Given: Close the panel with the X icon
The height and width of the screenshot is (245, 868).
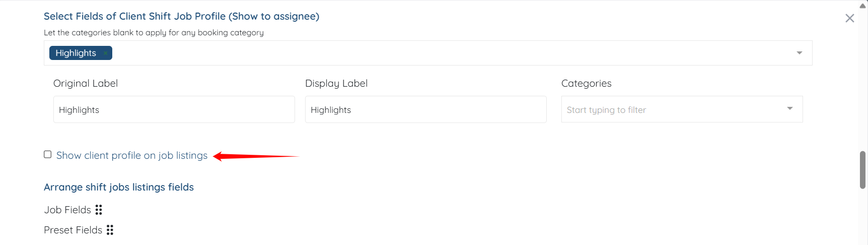Looking at the screenshot, I should coord(850,18).
